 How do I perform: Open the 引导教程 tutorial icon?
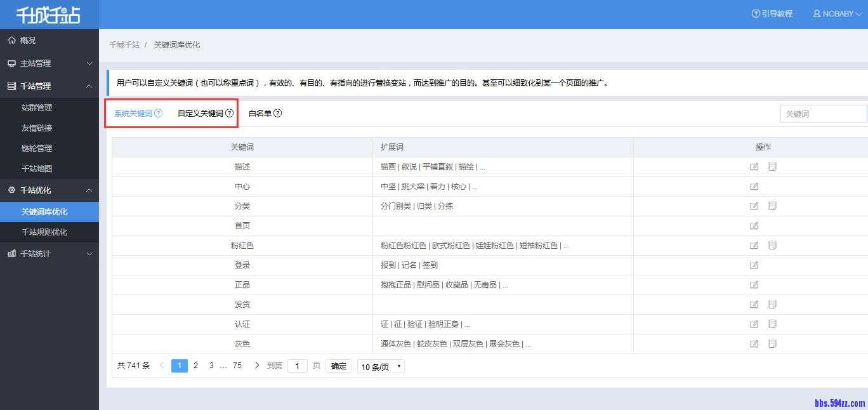tap(755, 13)
